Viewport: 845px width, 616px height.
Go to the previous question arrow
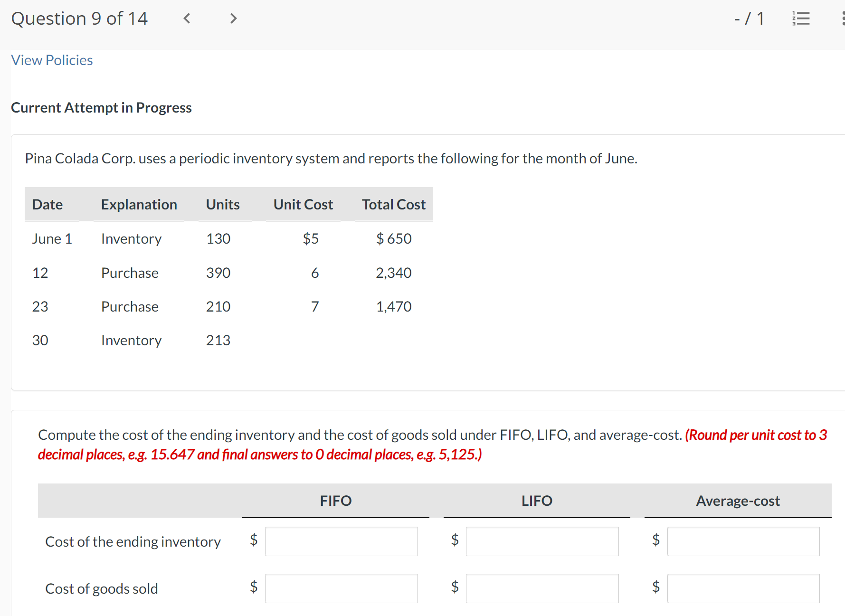tap(187, 19)
